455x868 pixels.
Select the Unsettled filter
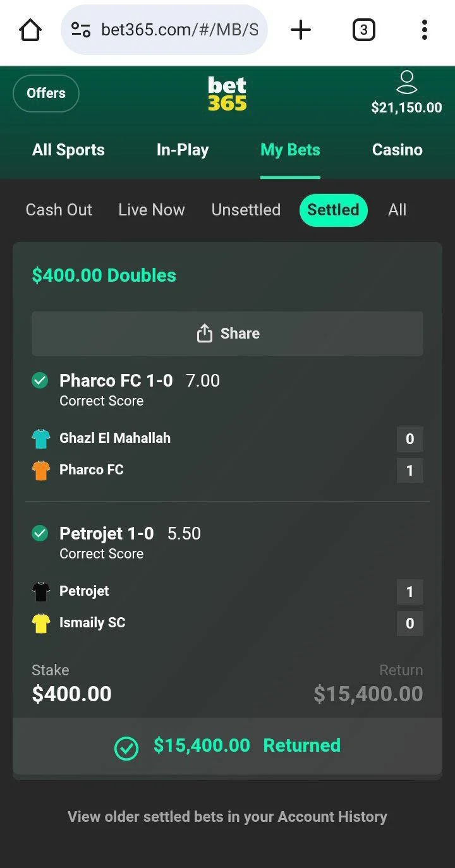click(246, 210)
